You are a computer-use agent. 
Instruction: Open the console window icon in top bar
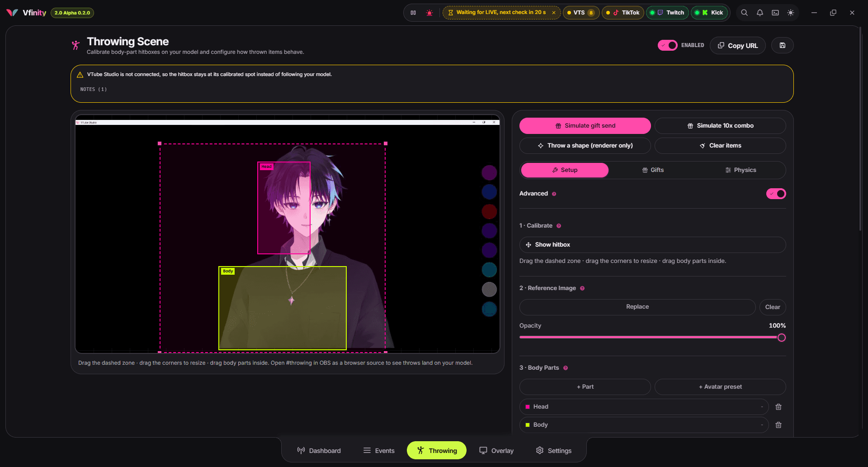(x=775, y=13)
